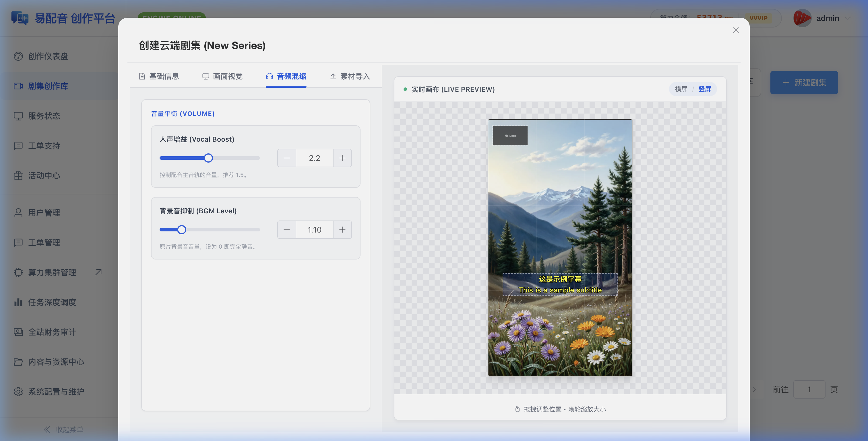Click the Vocal Boost slider handle
Viewport: 868px width, 441px height.
(x=209, y=158)
